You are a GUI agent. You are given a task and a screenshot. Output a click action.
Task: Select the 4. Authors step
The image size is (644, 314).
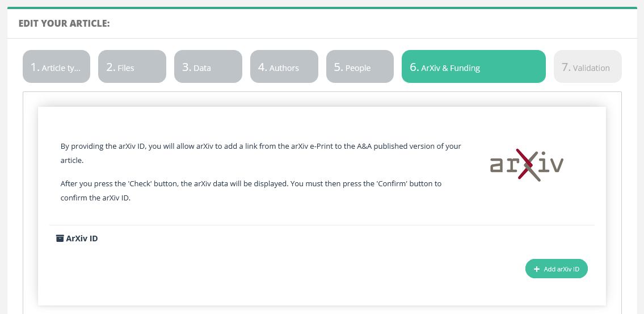pyautogui.click(x=284, y=66)
